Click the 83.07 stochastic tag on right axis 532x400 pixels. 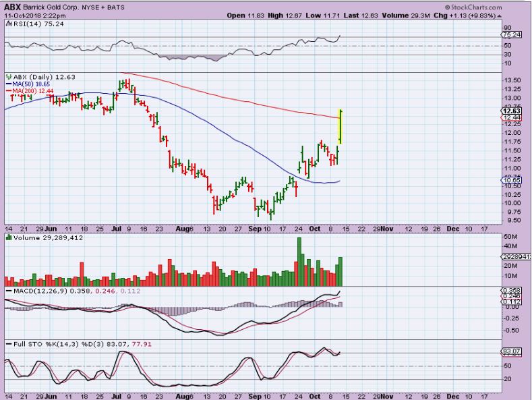point(512,351)
